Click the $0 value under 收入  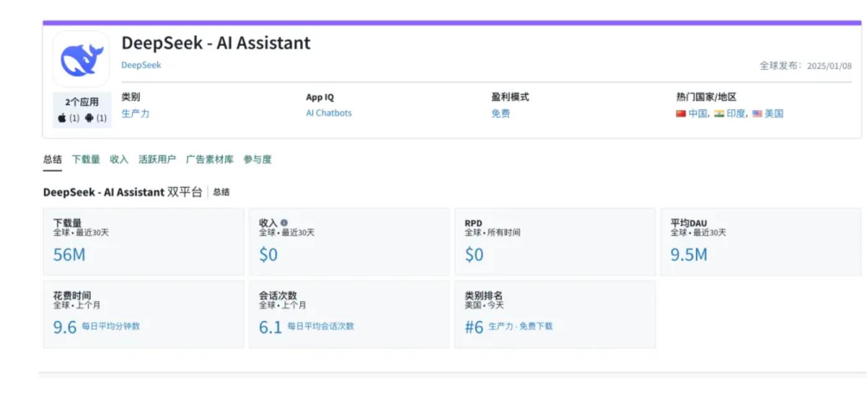click(268, 255)
